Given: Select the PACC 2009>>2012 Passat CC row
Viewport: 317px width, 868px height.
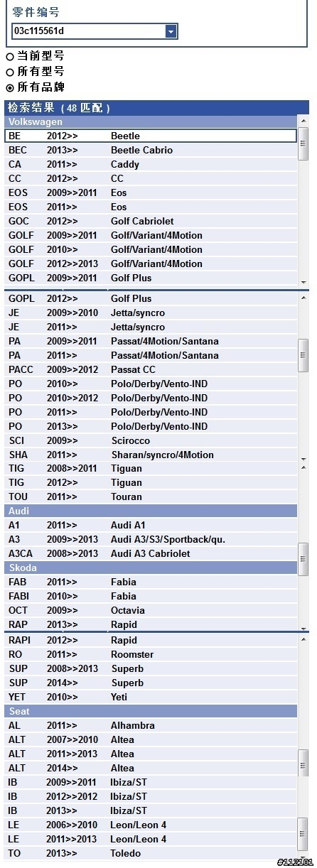Looking at the screenshot, I should click(151, 369).
